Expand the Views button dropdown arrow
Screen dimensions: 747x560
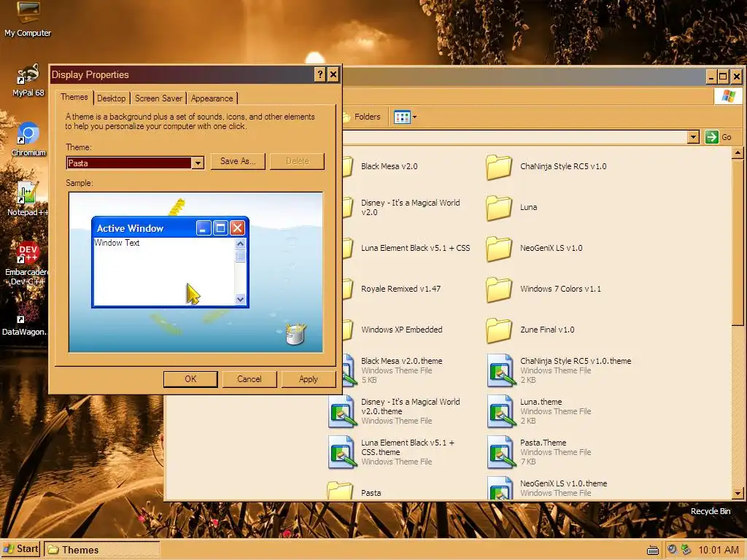point(414,117)
